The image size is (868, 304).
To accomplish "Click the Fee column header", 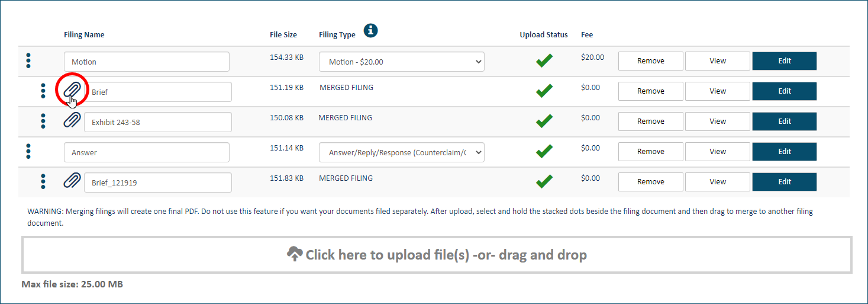I will tap(587, 35).
